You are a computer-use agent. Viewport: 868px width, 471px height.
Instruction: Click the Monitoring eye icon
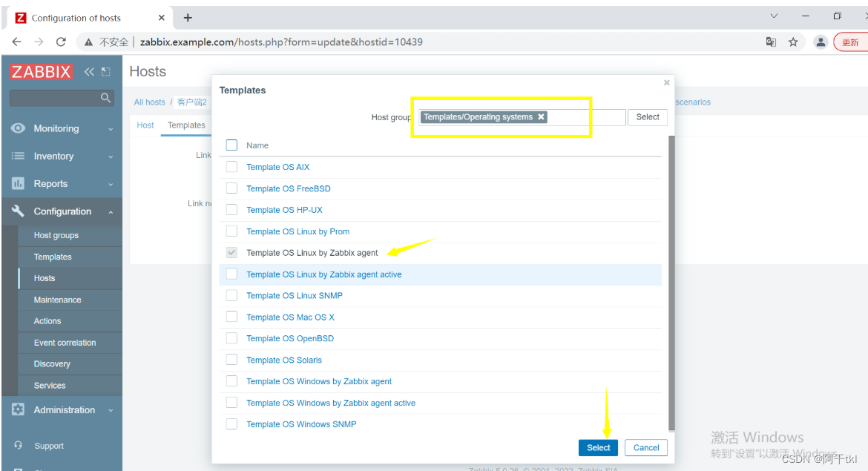coord(18,128)
